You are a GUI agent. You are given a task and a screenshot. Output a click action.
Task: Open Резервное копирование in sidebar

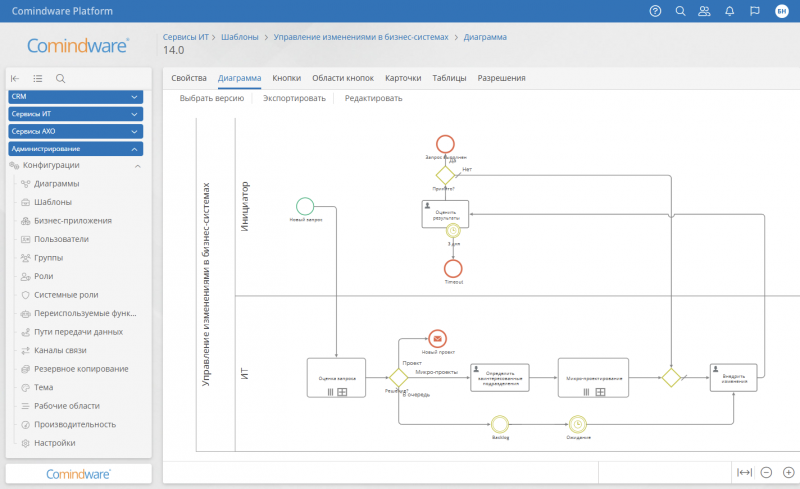[80, 369]
